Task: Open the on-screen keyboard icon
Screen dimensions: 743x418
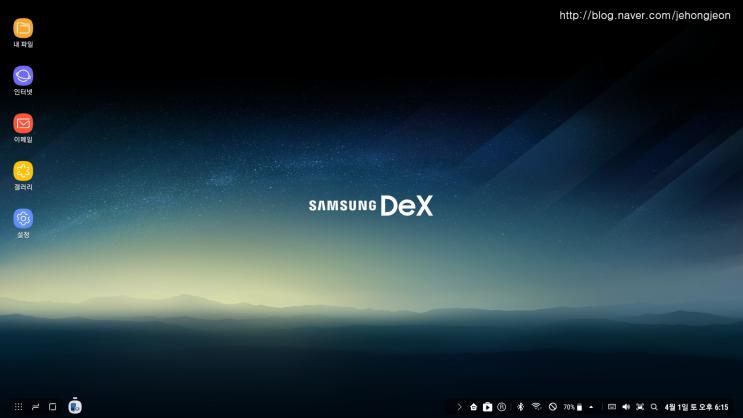Action: tap(612, 407)
